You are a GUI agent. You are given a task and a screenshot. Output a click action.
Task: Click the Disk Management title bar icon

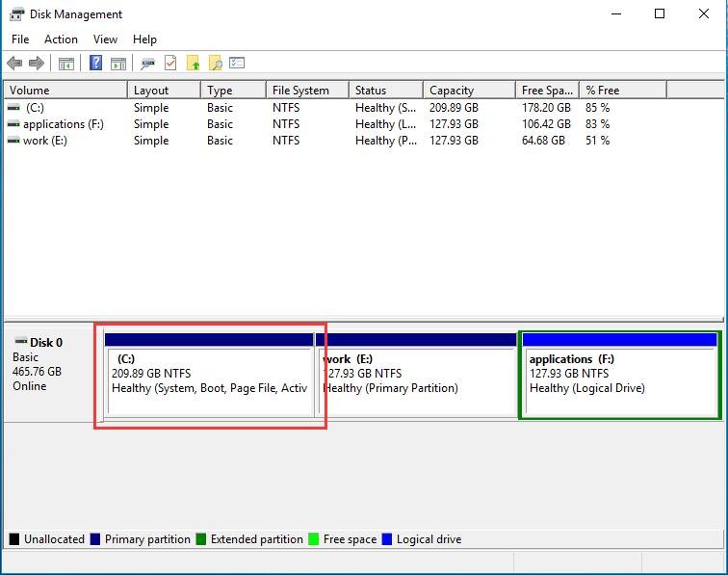[16, 13]
